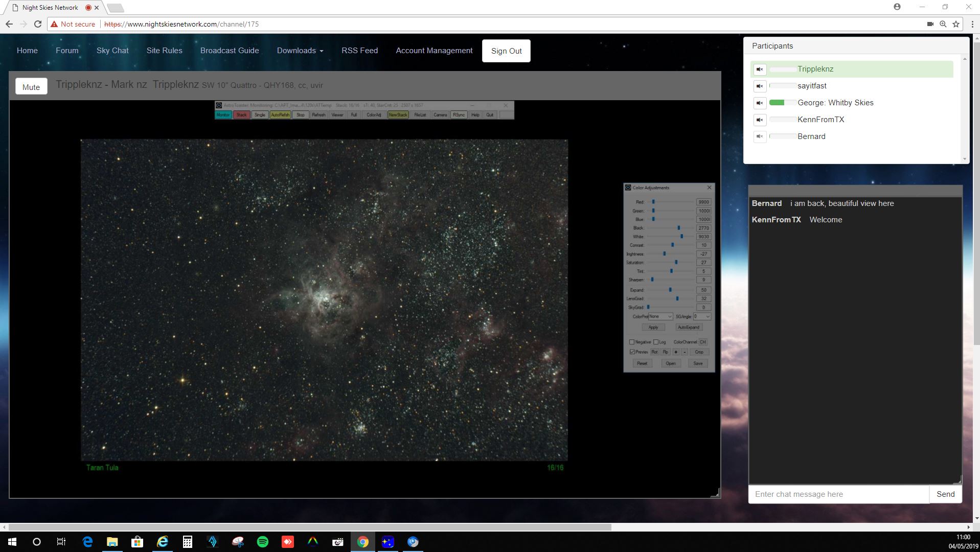Switch to Chrome in the taskbar
The image size is (980, 552).
[x=363, y=542]
